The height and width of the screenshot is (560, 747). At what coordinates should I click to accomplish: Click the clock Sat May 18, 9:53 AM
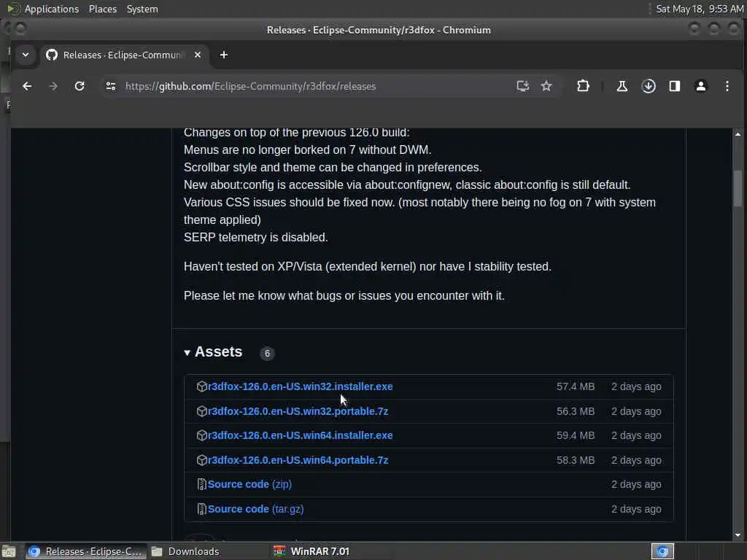click(700, 9)
